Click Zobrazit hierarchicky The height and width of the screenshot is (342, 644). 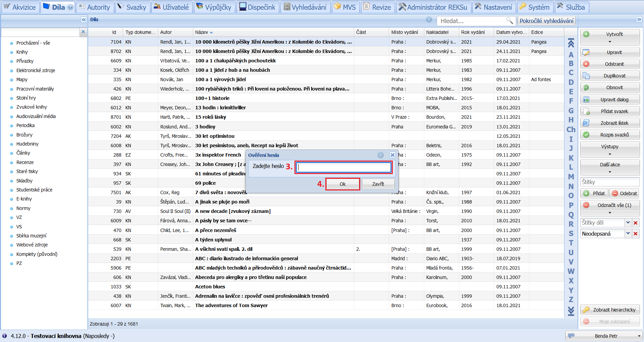[610, 310]
